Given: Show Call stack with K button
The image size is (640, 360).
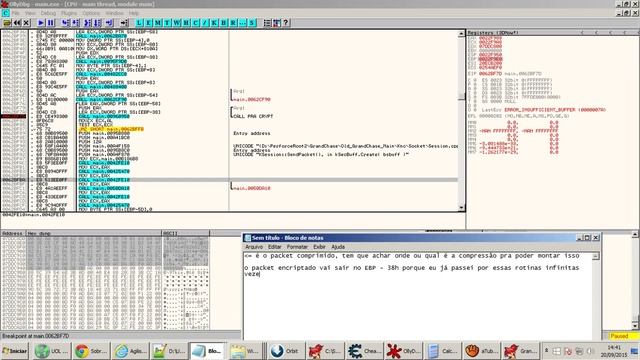Looking at the screenshot, I should pos(214,23).
